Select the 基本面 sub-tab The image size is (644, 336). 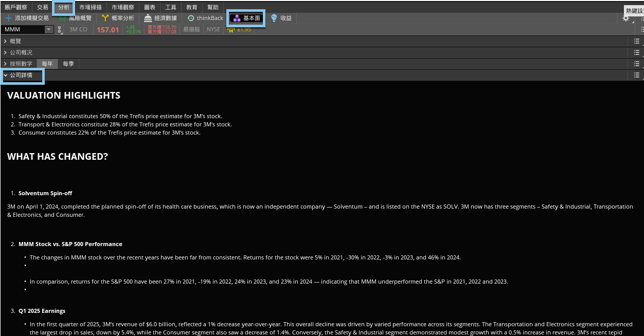(246, 18)
